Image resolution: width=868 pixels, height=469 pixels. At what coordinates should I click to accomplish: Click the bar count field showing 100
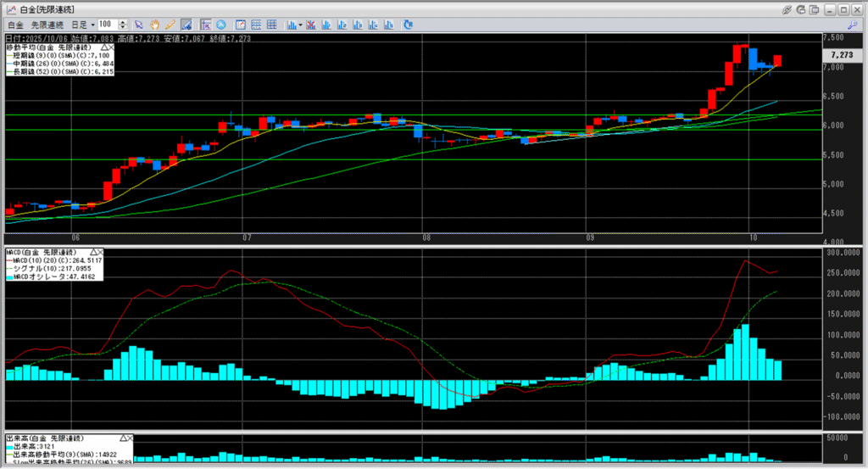(108, 25)
